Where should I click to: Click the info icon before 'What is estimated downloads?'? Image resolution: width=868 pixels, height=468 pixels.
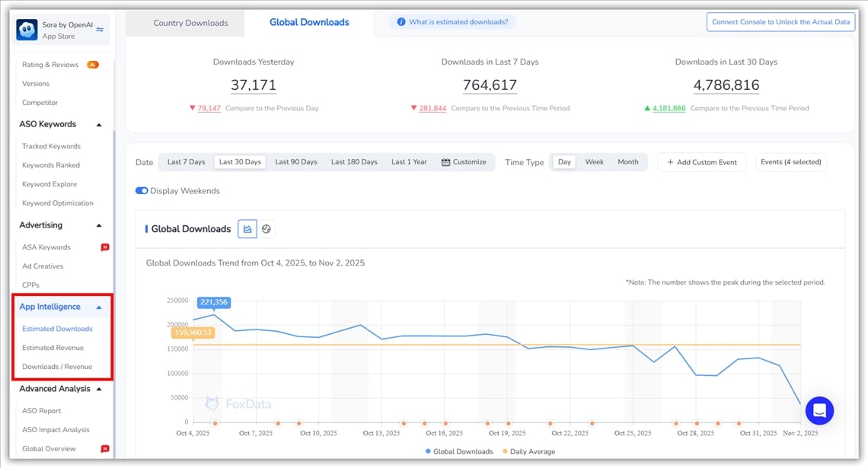pyautogui.click(x=401, y=21)
